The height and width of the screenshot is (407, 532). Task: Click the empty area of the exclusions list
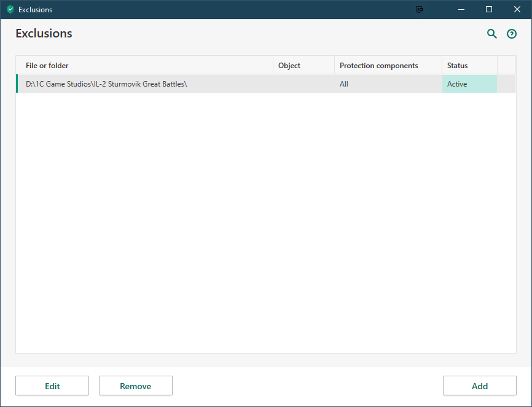(265, 221)
